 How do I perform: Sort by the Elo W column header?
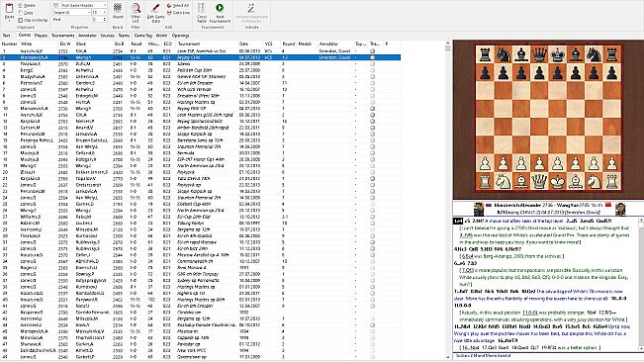tap(66, 44)
